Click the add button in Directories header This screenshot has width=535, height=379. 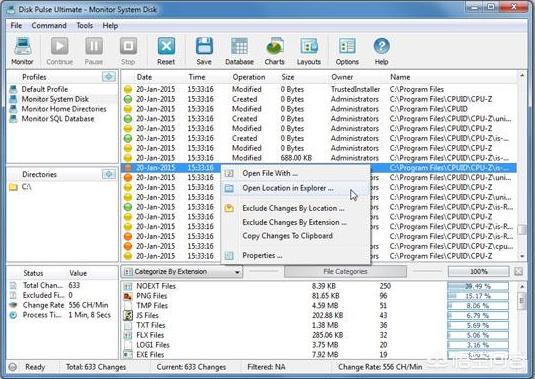(109, 174)
